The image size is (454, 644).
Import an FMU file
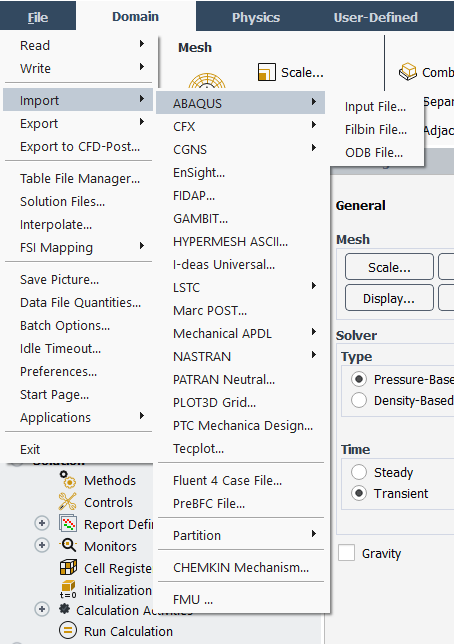pyautogui.click(x=241, y=599)
